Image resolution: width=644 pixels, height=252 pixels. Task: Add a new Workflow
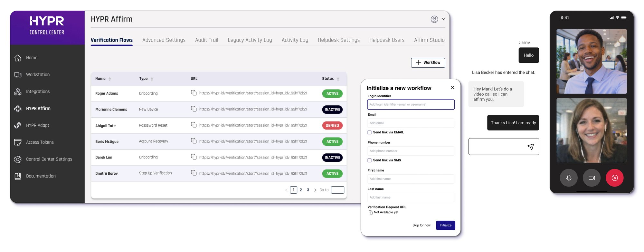[x=428, y=63]
